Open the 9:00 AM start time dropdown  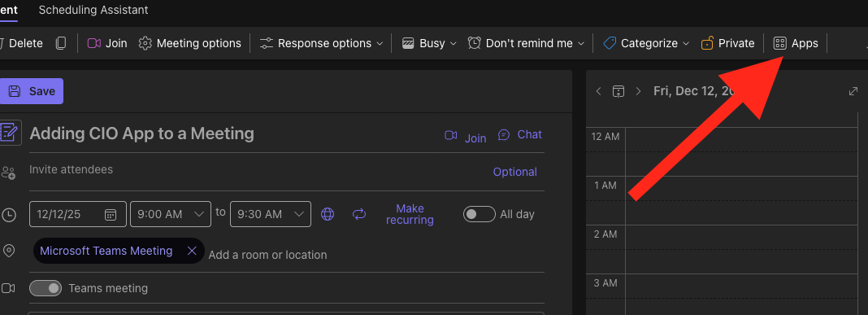[171, 214]
